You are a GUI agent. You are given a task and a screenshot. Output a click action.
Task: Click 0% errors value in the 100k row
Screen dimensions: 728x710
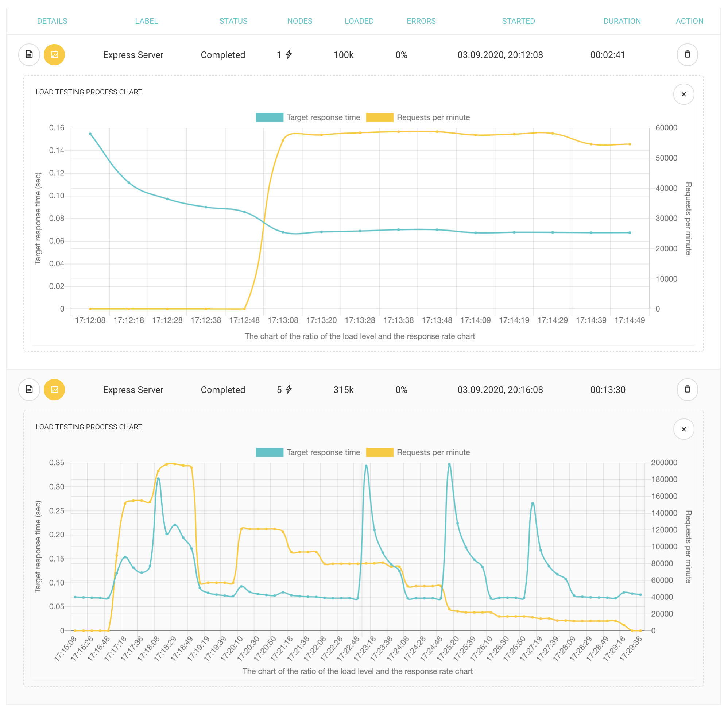coord(401,55)
